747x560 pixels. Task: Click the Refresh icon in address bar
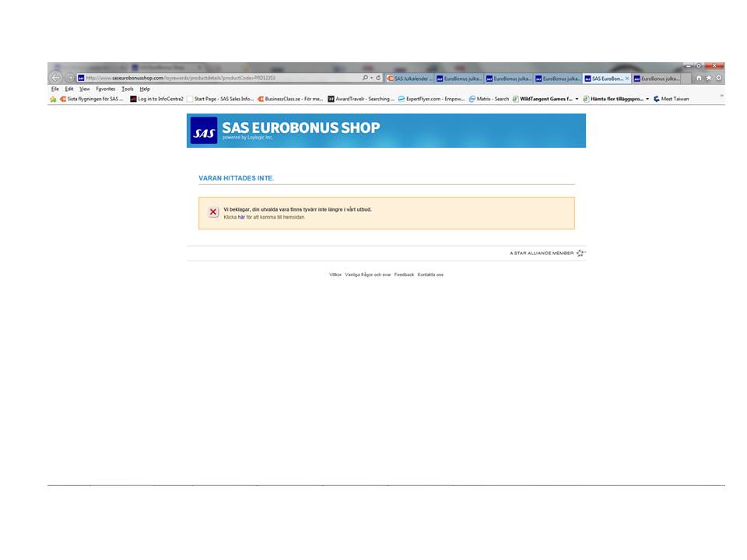[378, 78]
